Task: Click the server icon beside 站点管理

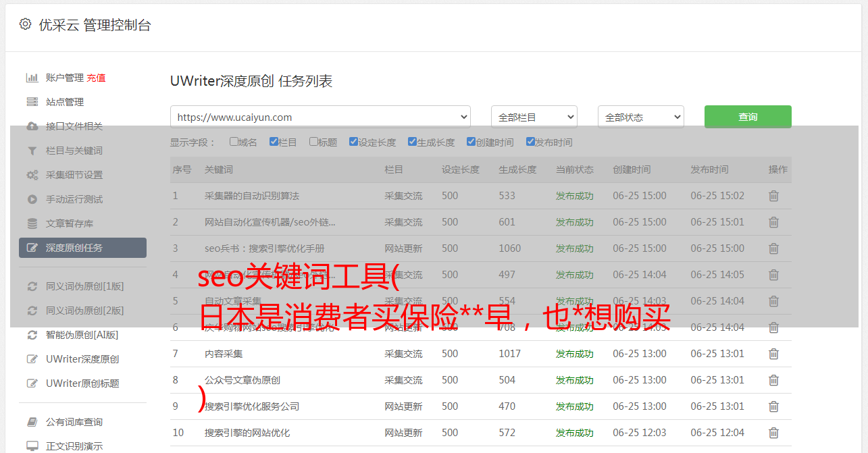Action: coord(32,102)
